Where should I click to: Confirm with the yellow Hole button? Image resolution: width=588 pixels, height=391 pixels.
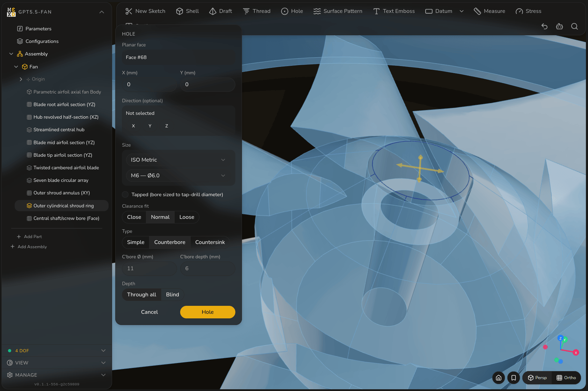click(x=207, y=312)
